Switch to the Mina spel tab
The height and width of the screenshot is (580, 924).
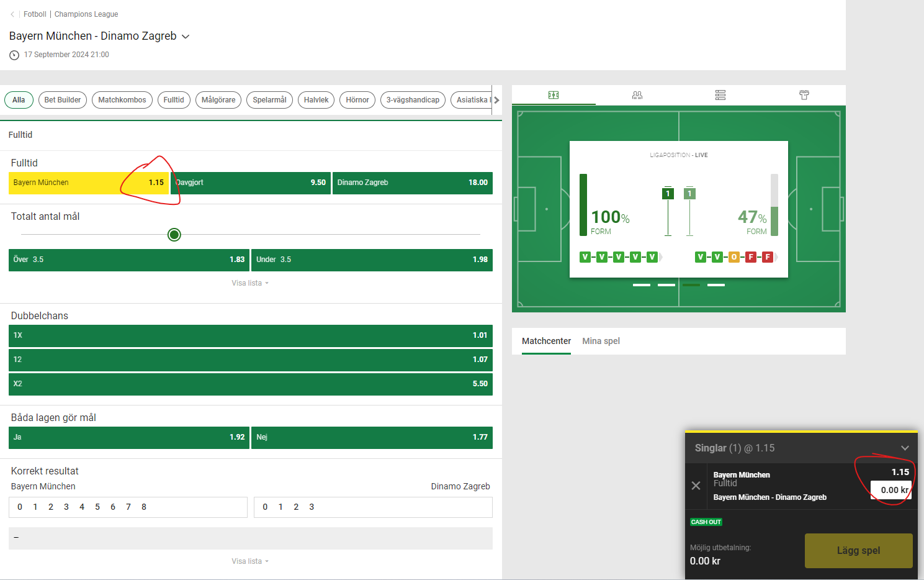601,341
